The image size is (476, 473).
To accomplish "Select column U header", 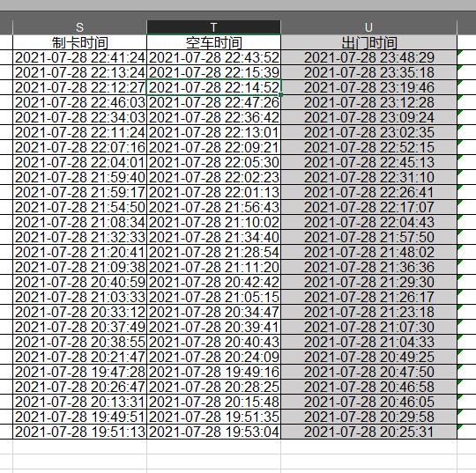I will click(x=368, y=27).
